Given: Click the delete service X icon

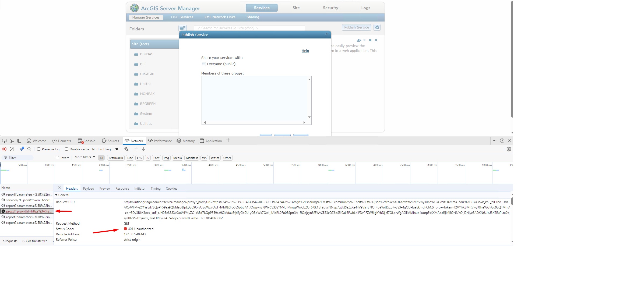Looking at the screenshot, I should pyautogui.click(x=376, y=40).
